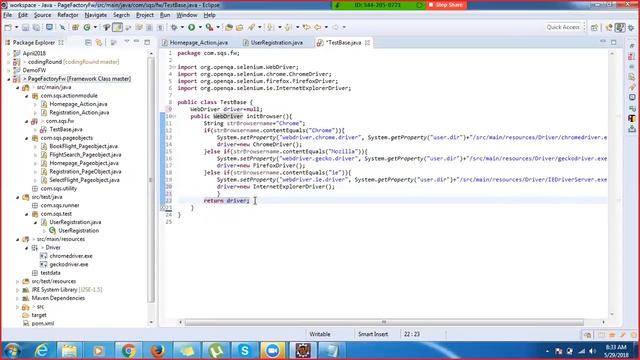Click the Open Perspective icon
Image resolution: width=640 pixels, height=360 pixels.
click(594, 27)
